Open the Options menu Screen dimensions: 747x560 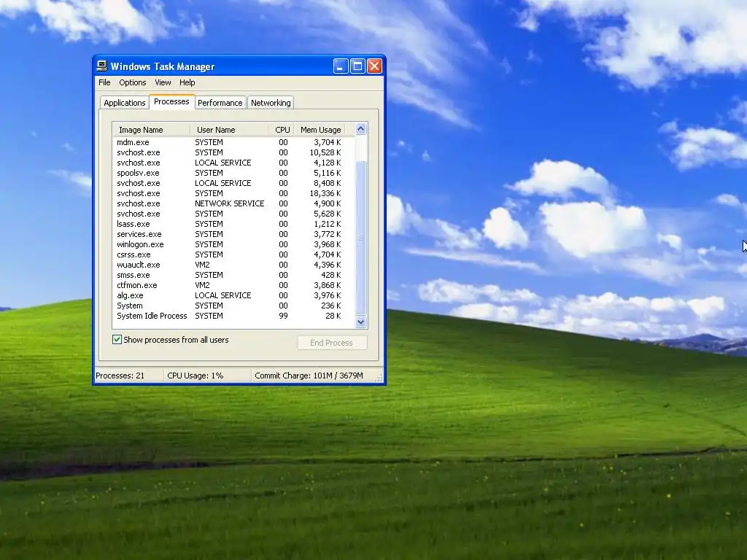tap(133, 82)
